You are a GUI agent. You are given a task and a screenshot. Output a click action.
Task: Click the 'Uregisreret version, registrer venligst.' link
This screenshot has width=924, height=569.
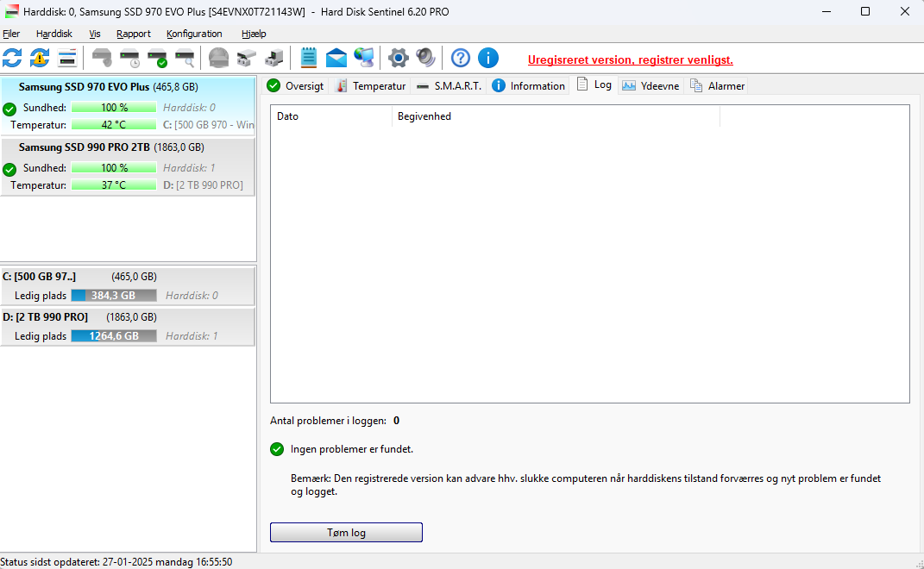(631, 59)
